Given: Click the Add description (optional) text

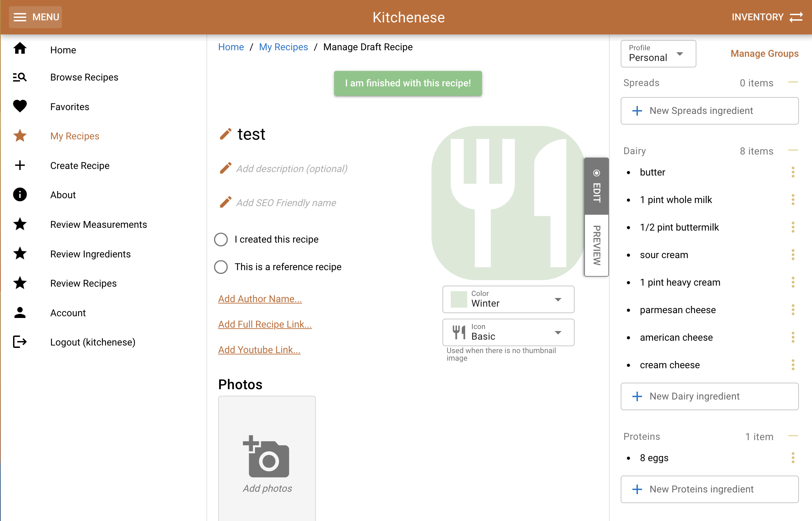Looking at the screenshot, I should [292, 169].
